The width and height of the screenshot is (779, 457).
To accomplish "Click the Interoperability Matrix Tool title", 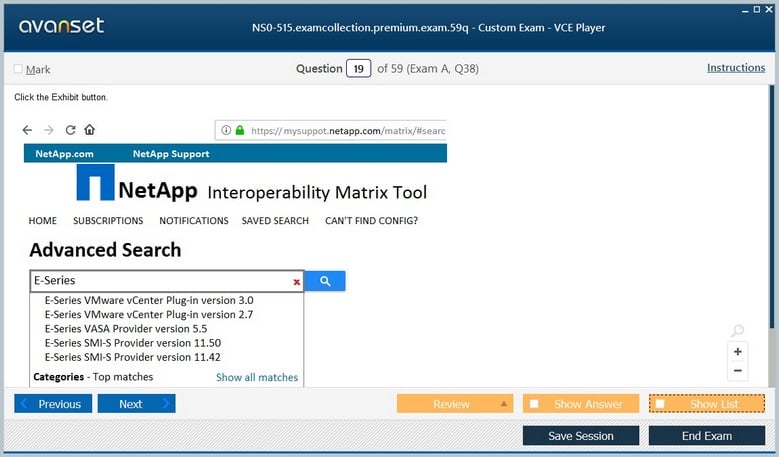I will tap(317, 192).
